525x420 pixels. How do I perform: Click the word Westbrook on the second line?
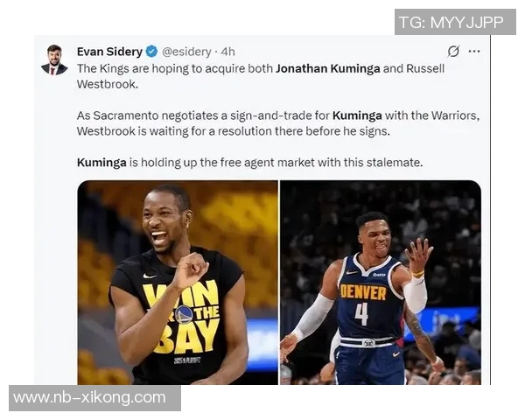point(106,84)
